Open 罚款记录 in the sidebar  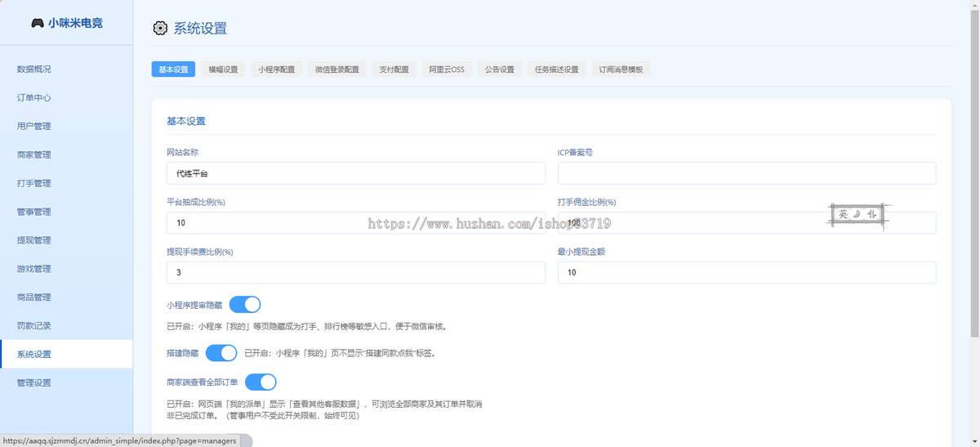click(66, 326)
